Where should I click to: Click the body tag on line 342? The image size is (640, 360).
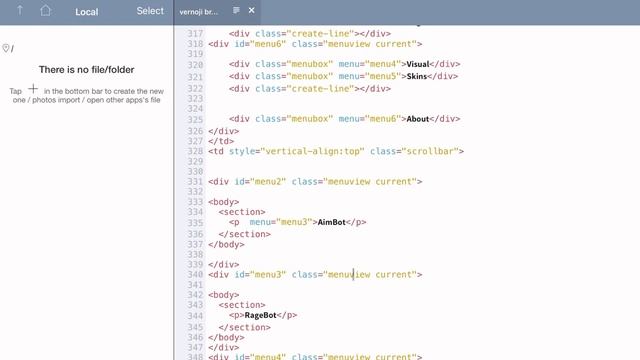point(224,295)
